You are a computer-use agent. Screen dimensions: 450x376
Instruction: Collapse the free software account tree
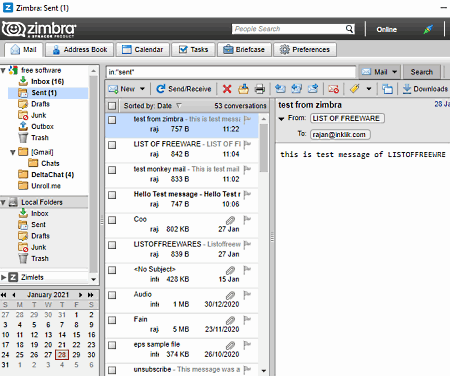[x=3, y=70]
